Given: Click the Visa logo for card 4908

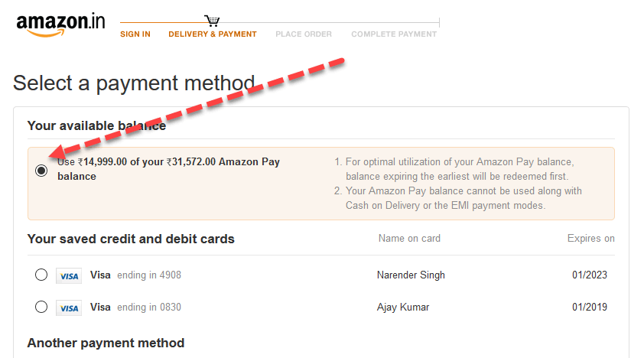Looking at the screenshot, I should pos(69,276).
